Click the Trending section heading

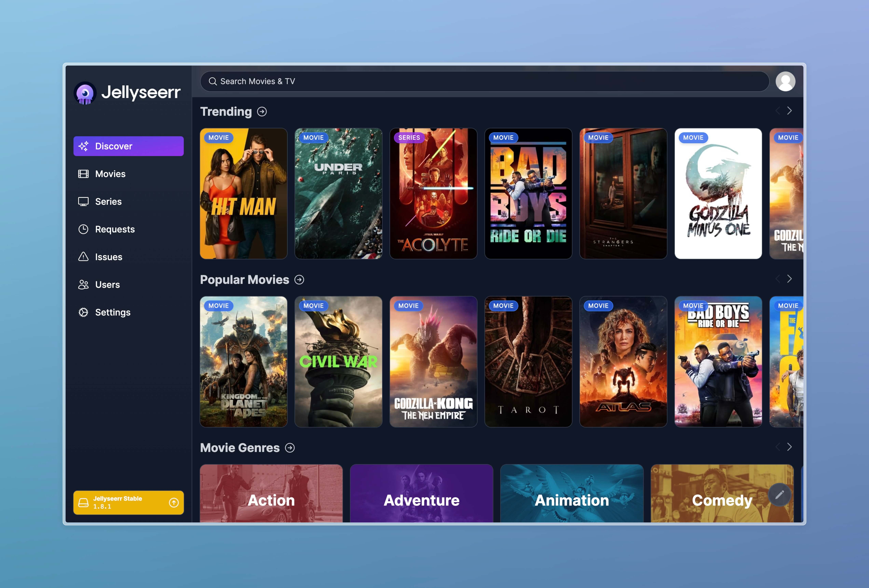[226, 112]
